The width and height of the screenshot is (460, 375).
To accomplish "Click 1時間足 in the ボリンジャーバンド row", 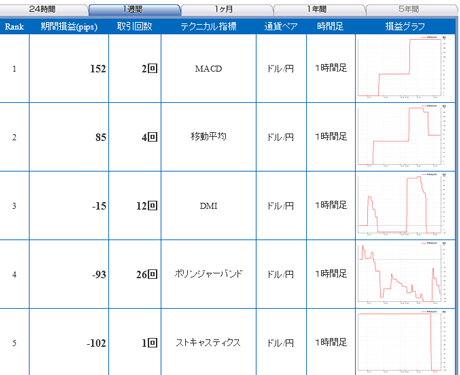I will click(331, 274).
